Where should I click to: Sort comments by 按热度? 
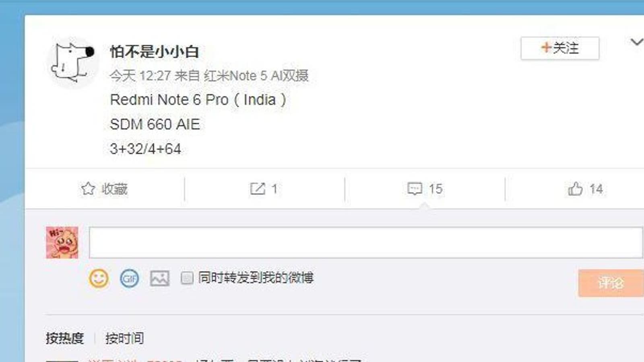point(64,338)
